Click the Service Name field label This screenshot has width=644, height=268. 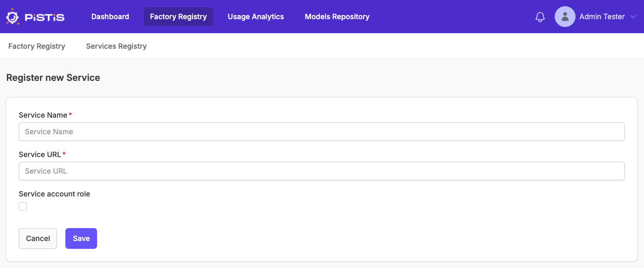tap(43, 115)
